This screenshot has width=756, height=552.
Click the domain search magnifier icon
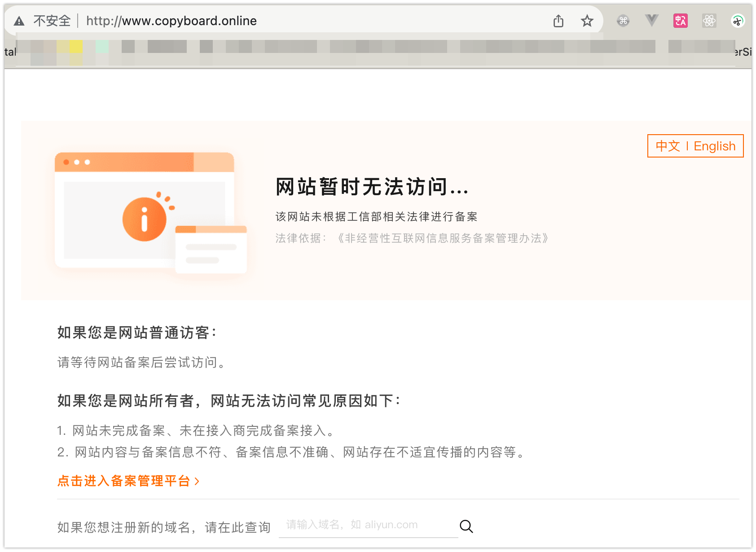(x=466, y=526)
